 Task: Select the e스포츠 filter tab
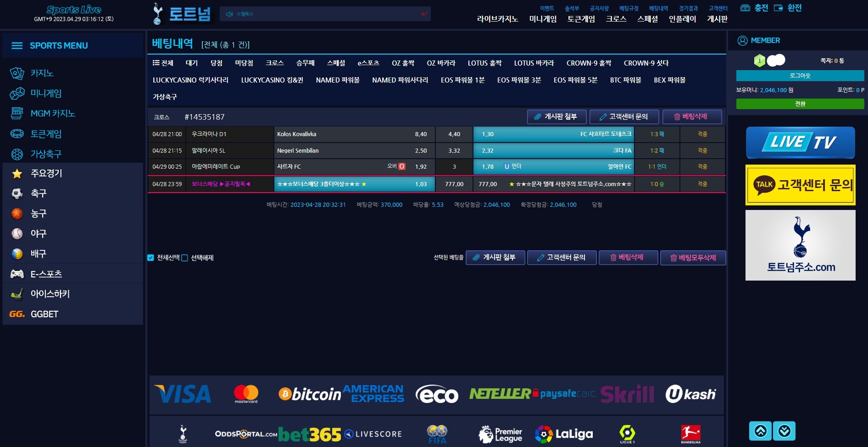point(368,63)
